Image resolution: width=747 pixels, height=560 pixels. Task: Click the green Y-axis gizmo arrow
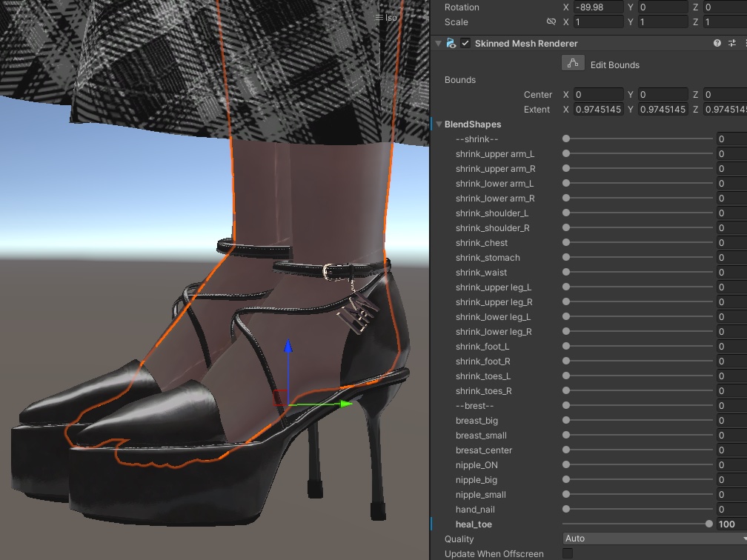pos(345,404)
